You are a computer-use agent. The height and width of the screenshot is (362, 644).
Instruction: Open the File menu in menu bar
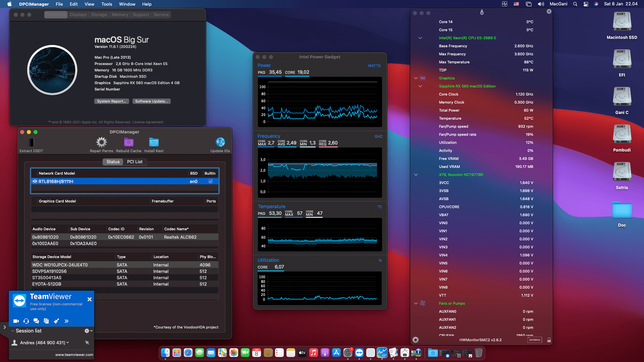tap(59, 4)
